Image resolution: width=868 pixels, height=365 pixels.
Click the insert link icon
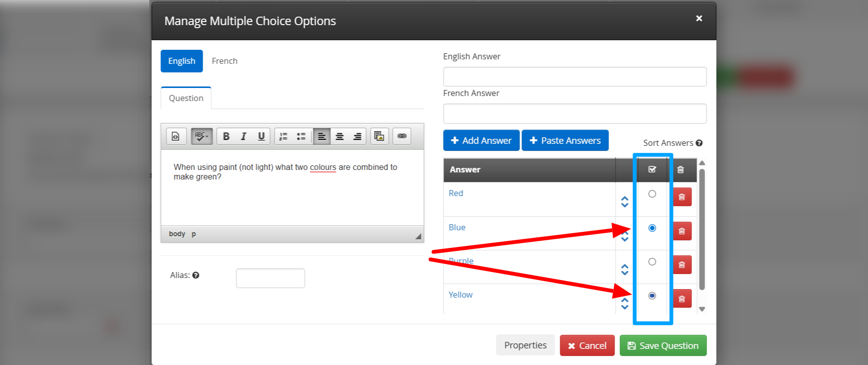point(402,136)
